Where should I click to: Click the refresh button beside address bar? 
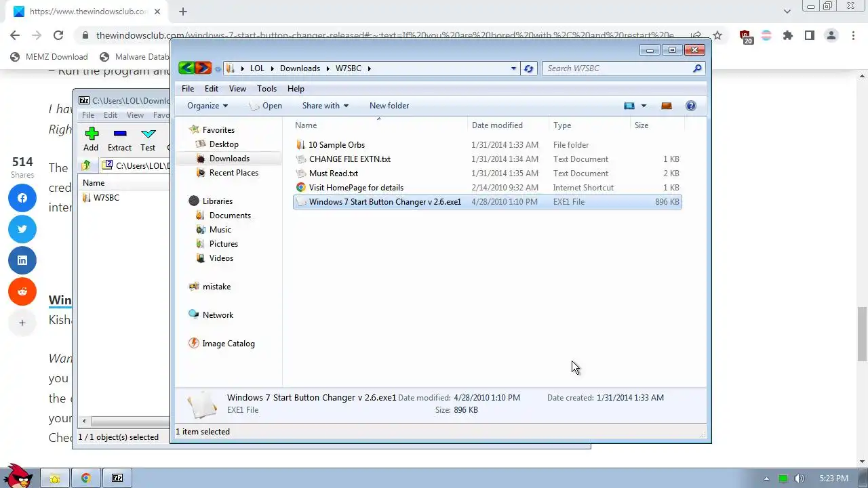[529, 68]
